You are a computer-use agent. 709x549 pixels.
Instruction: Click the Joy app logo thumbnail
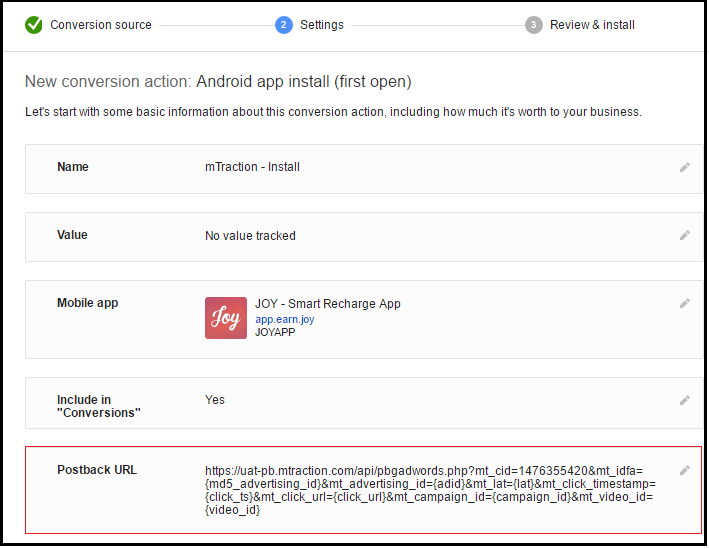point(226,318)
